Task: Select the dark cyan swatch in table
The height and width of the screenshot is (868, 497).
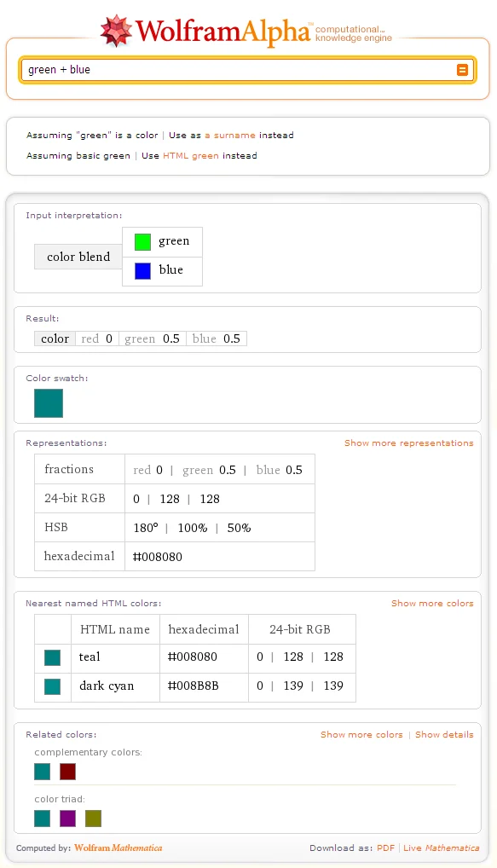Action: pos(53,686)
